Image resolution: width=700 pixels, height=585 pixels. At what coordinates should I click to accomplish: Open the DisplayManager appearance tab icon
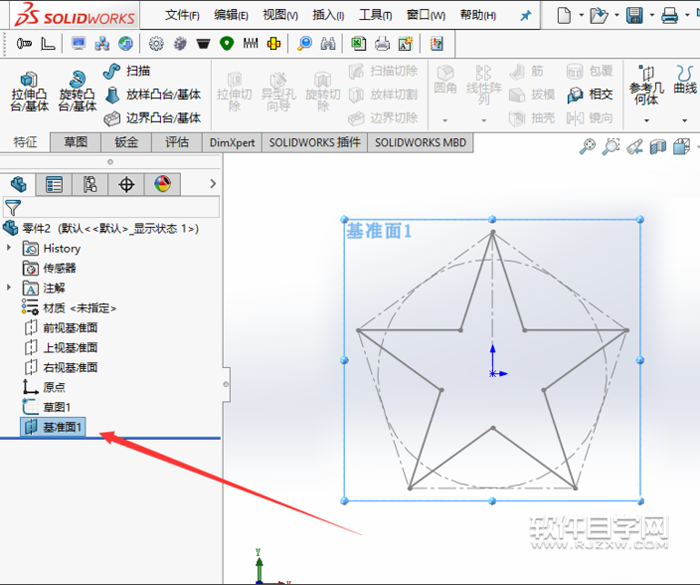tap(162, 184)
